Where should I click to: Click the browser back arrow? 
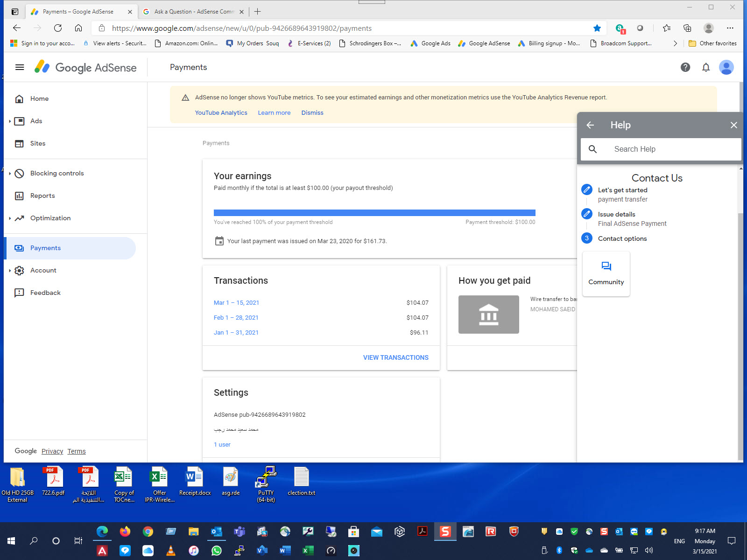(17, 28)
